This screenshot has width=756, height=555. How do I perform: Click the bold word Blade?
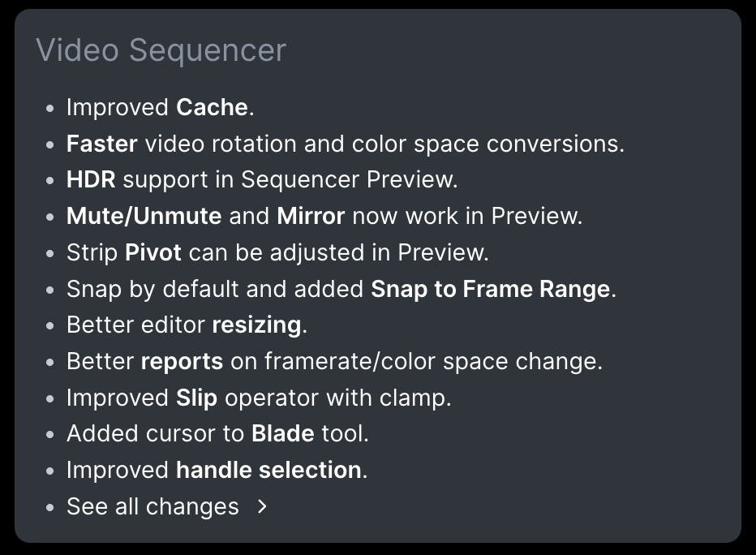coord(282,433)
